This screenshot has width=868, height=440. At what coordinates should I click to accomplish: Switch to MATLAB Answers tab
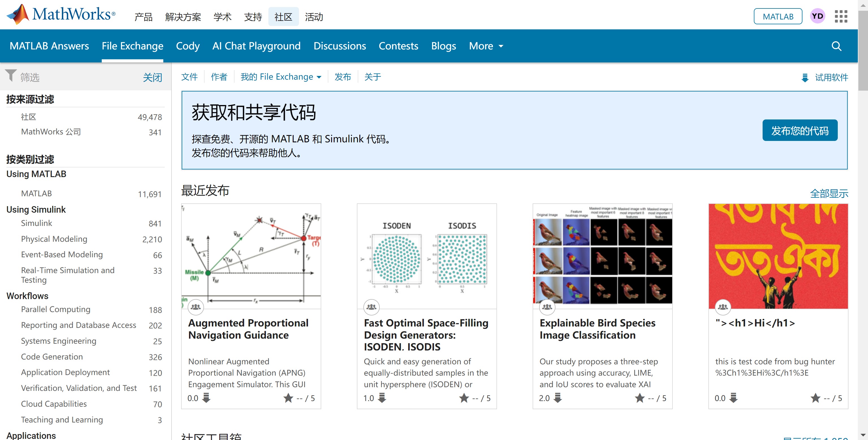tap(49, 46)
